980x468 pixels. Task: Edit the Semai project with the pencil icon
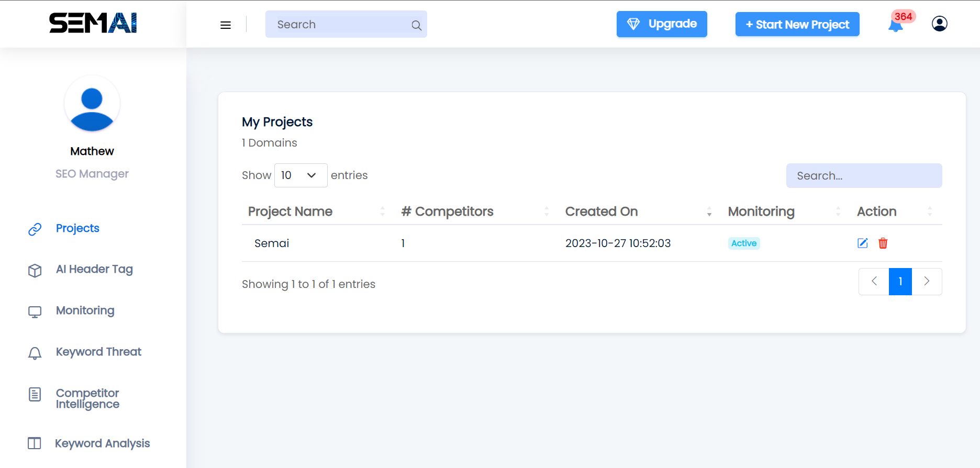point(862,243)
